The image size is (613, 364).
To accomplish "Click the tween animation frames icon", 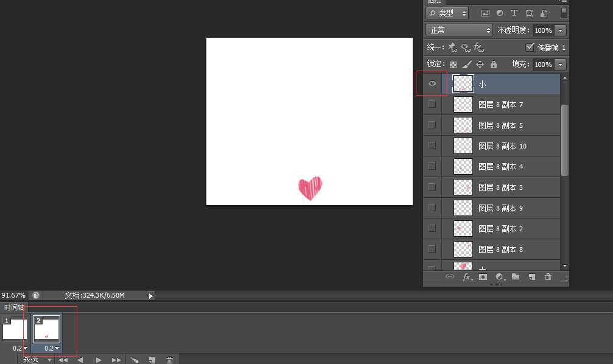I will [x=135, y=360].
